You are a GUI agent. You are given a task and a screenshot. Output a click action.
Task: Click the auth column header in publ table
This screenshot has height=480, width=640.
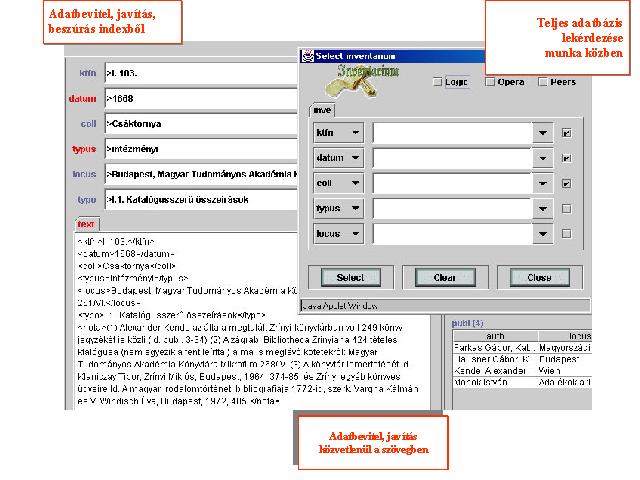point(495,336)
